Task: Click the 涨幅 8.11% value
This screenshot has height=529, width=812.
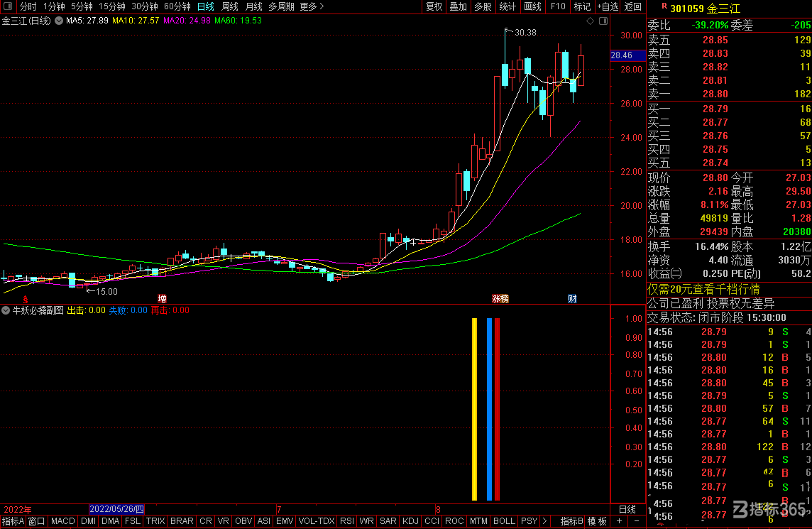Action: (x=714, y=205)
